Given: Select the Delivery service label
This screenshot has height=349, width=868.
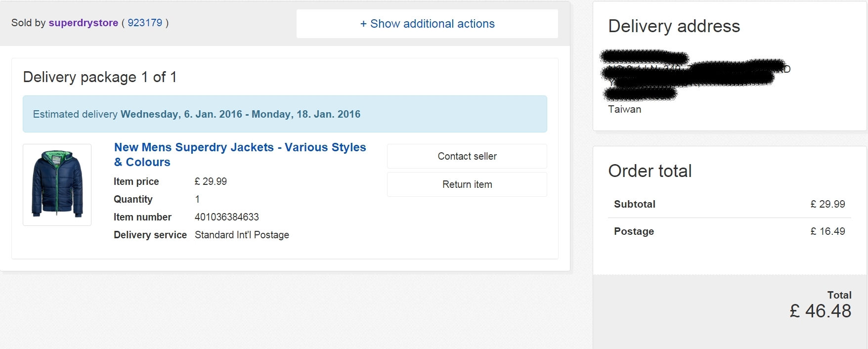Looking at the screenshot, I should click(150, 235).
